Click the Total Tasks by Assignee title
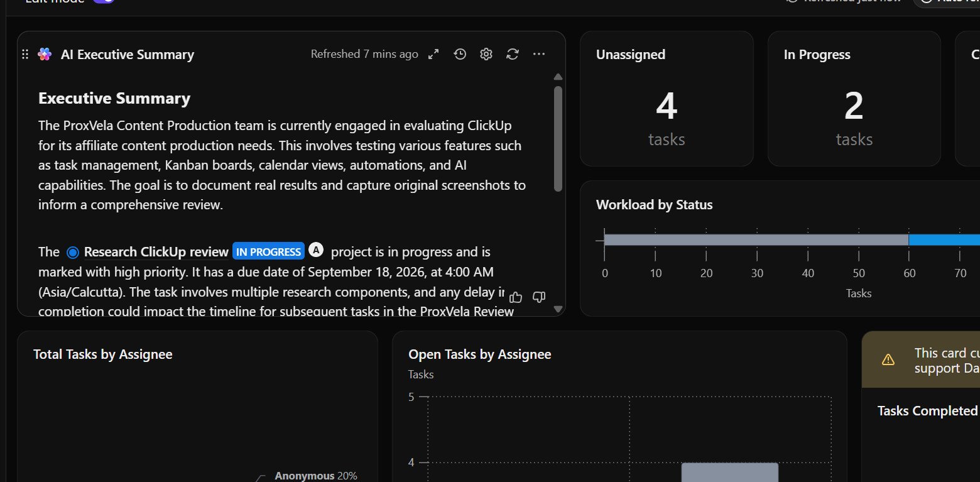Viewport: 980px width, 482px height. 103,354
